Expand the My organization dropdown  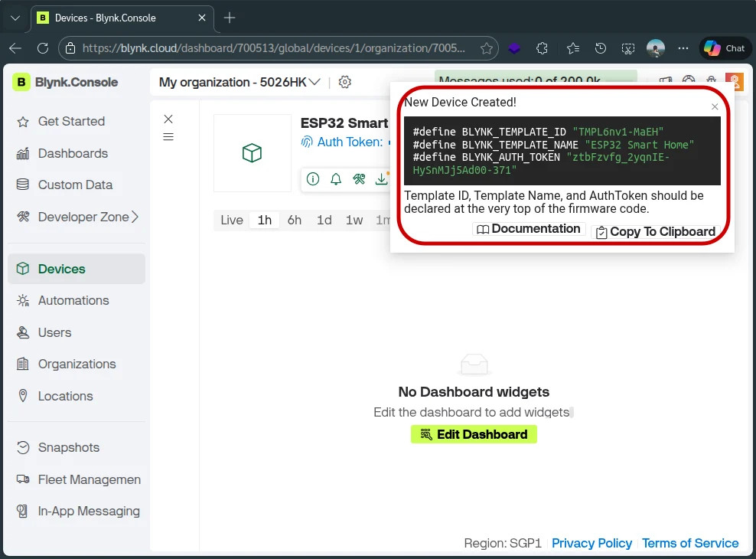click(314, 82)
